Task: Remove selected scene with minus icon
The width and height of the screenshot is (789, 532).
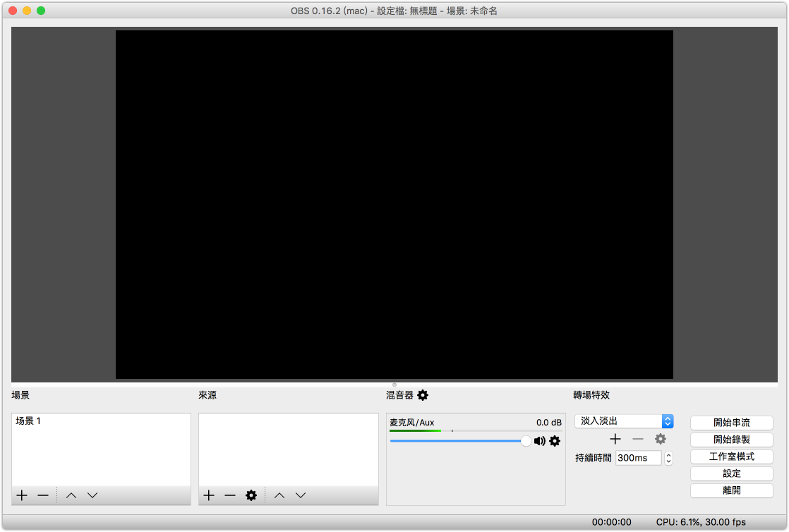Action: (43, 495)
